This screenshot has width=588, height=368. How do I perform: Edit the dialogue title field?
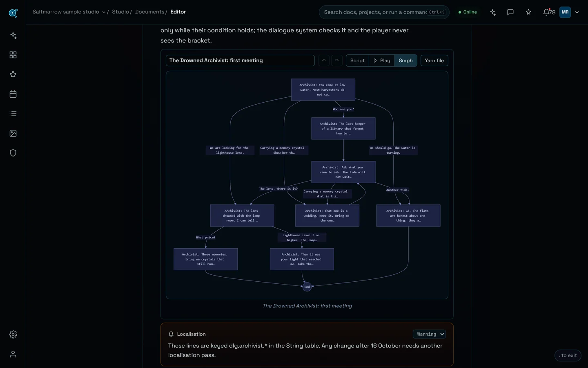pos(240,61)
